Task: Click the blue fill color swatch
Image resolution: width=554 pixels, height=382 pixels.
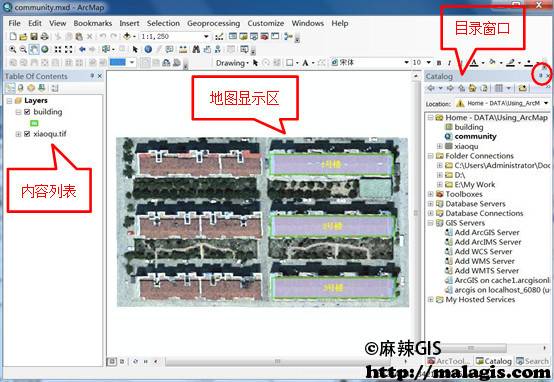Action: 118,63
